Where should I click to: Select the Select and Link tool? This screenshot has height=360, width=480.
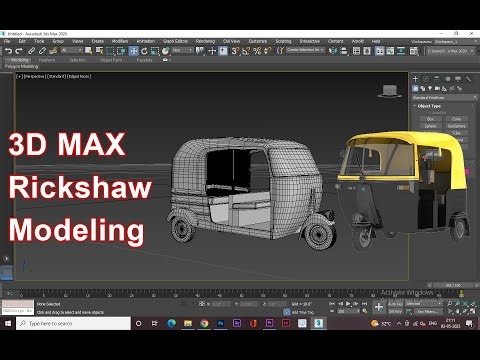pyautogui.click(x=31, y=51)
